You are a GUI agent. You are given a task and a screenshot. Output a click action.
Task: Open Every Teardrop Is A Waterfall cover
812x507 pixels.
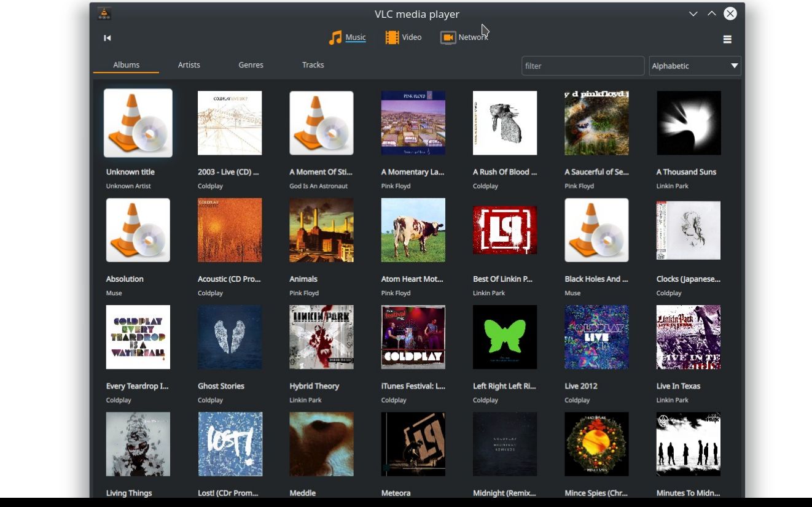138,337
